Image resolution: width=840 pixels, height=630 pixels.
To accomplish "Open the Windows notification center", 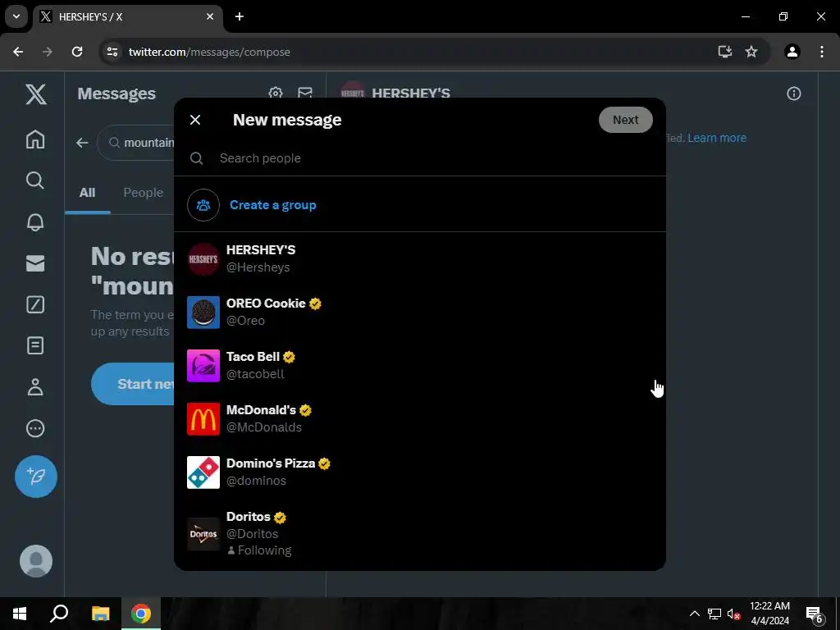I will pyautogui.click(x=814, y=614).
